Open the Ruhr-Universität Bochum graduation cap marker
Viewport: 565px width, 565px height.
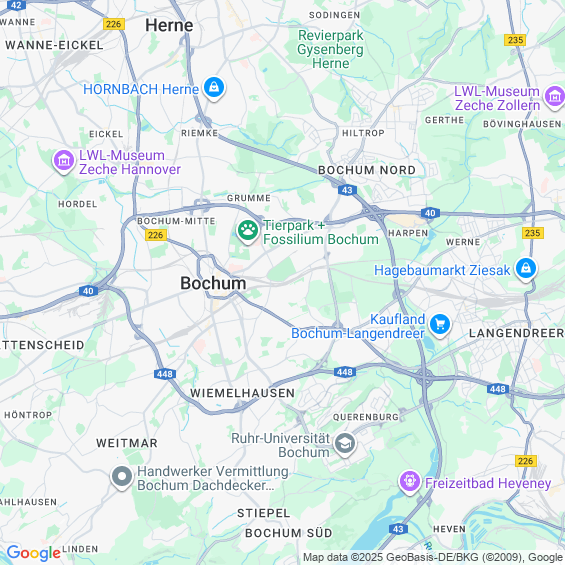point(345,445)
